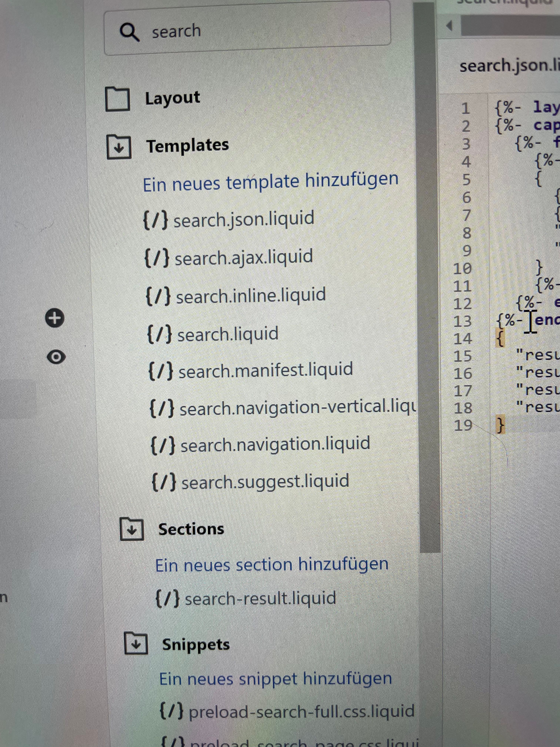Click the eye preview icon
This screenshot has height=747, width=560.
[x=56, y=357]
